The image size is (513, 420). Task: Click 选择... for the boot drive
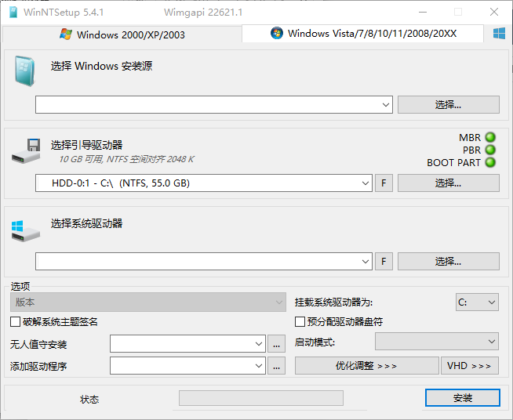[x=449, y=183]
